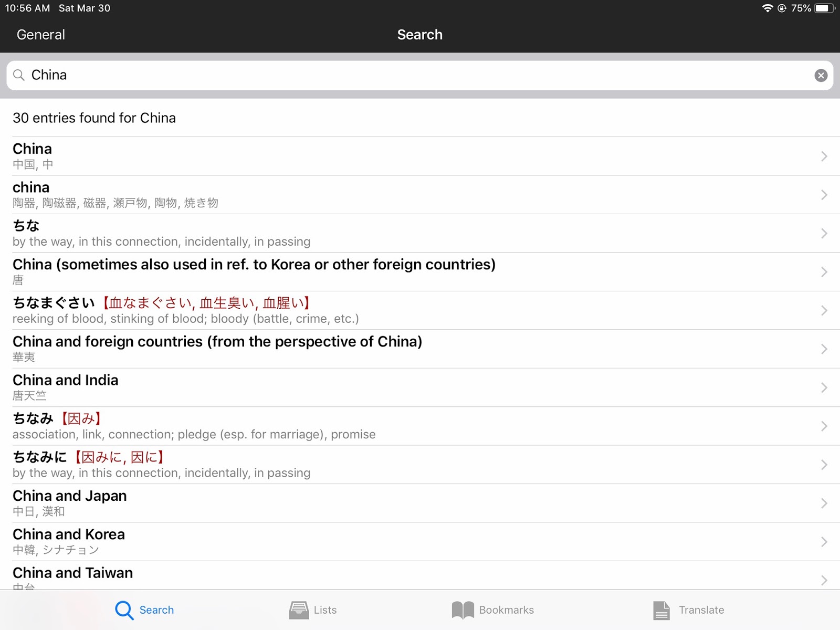Open chevron for ちなまぐさい entry
The width and height of the screenshot is (840, 630).
pos(824,311)
